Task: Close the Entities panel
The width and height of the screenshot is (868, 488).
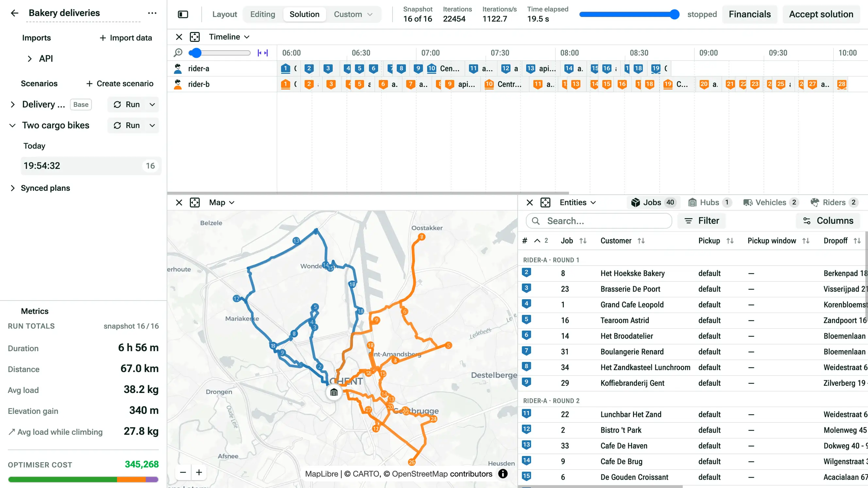Action: tap(530, 203)
